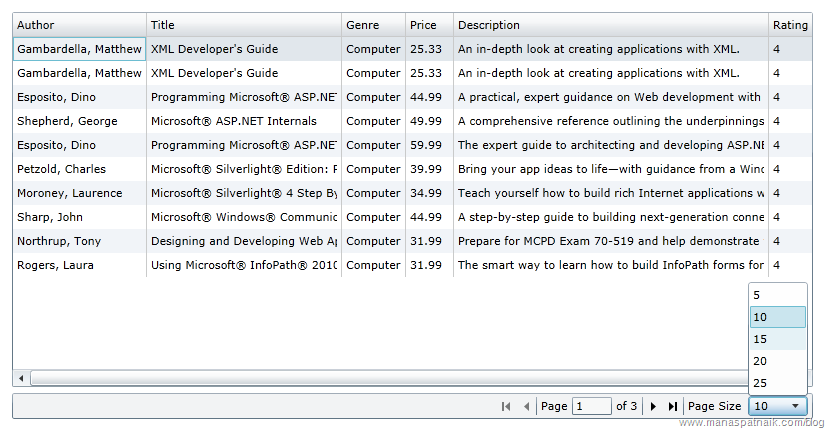This screenshot has width=825, height=428.
Task: Click Rating cell in Sharp, John row
Action: 790,217
